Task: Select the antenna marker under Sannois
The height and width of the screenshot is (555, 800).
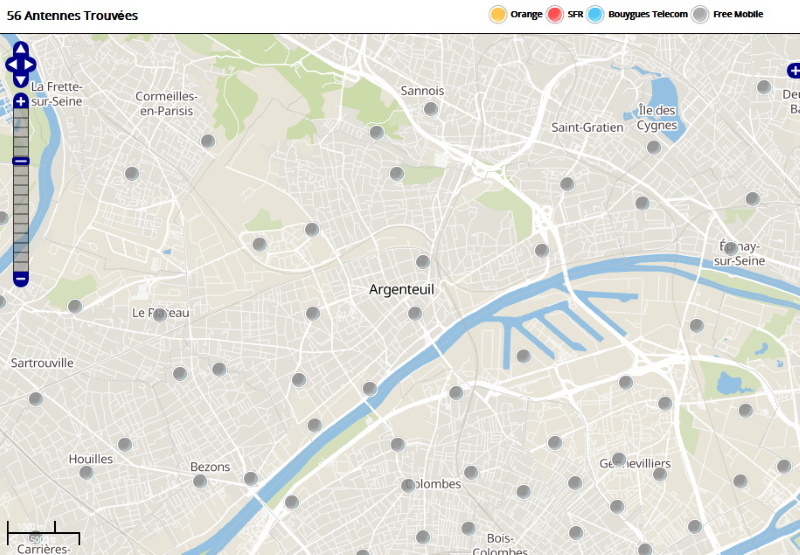Action: coord(431,109)
